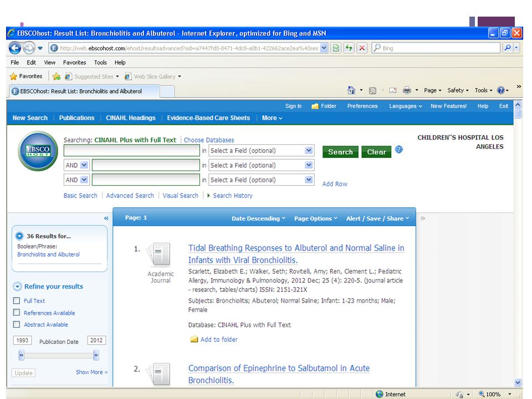The width and height of the screenshot is (532, 399).
Task: Click the Print icon
Action: pyautogui.click(x=407, y=90)
